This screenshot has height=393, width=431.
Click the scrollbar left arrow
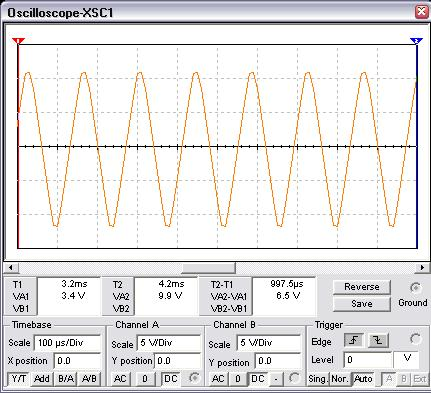[x=11, y=267]
